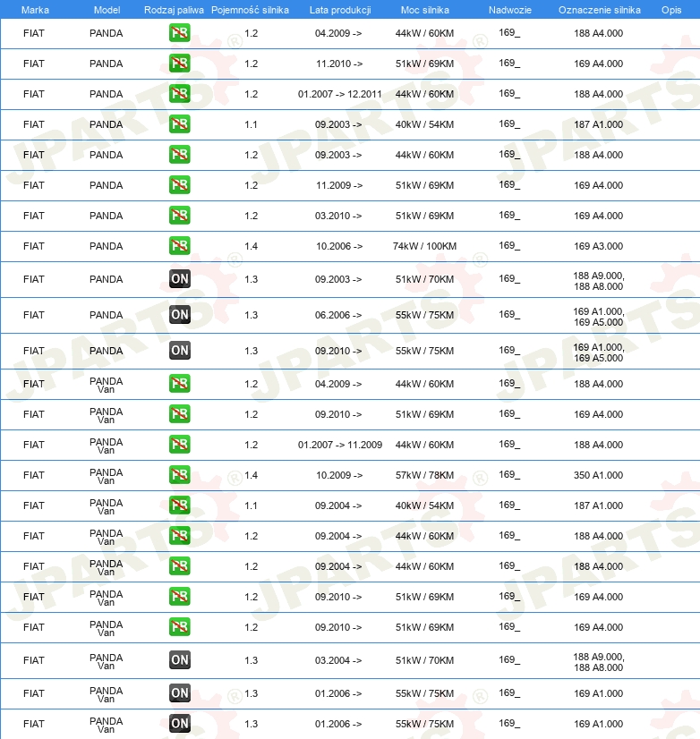Click the '57kW / 78KM' power cell
700x739 pixels.
click(x=424, y=475)
